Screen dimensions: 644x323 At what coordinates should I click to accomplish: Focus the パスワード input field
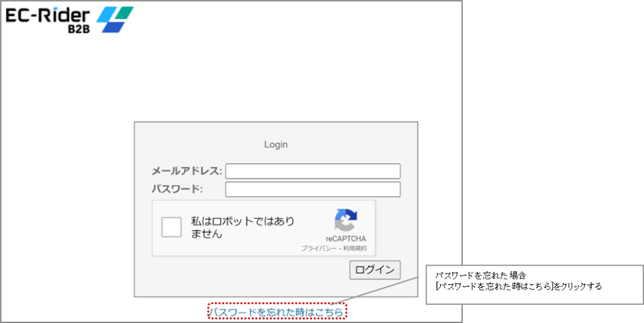pyautogui.click(x=313, y=189)
